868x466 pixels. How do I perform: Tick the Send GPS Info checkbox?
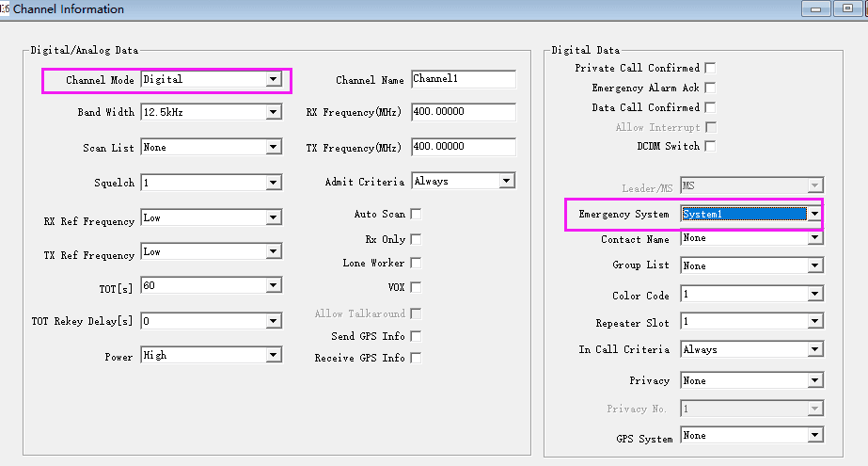point(416,336)
